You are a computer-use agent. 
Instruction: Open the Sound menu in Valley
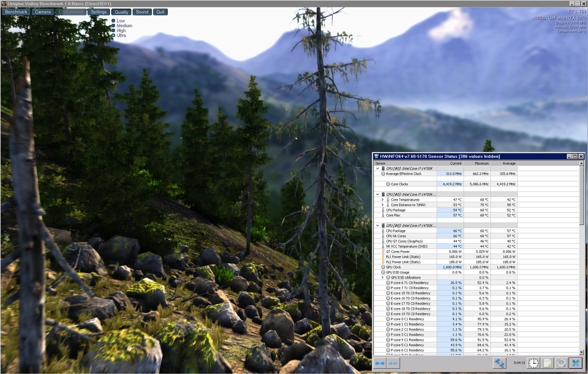(142, 12)
